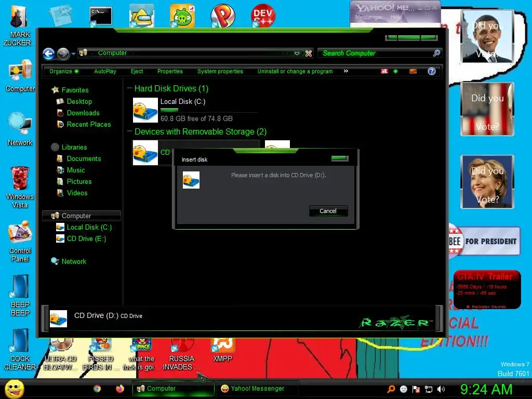This screenshot has width=532, height=399.
Task: Open Recent Places under Favorites
Action: [x=88, y=125]
